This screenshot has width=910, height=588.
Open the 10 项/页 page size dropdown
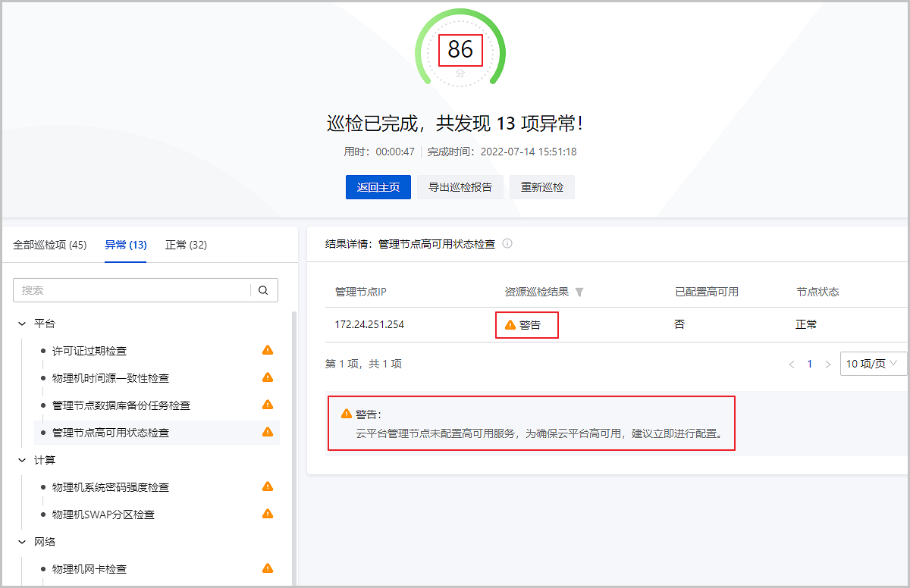(873, 364)
